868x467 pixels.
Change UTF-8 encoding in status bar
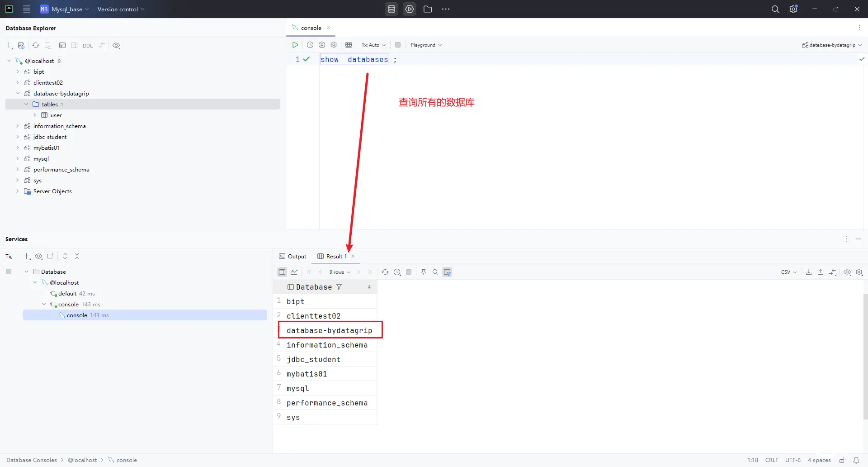click(793, 460)
